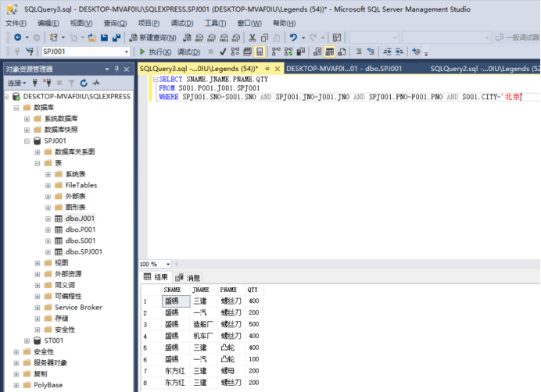Image resolution: width=541 pixels, height=392 pixels.
Task: Click the DMX query icon
Action: point(212,37)
